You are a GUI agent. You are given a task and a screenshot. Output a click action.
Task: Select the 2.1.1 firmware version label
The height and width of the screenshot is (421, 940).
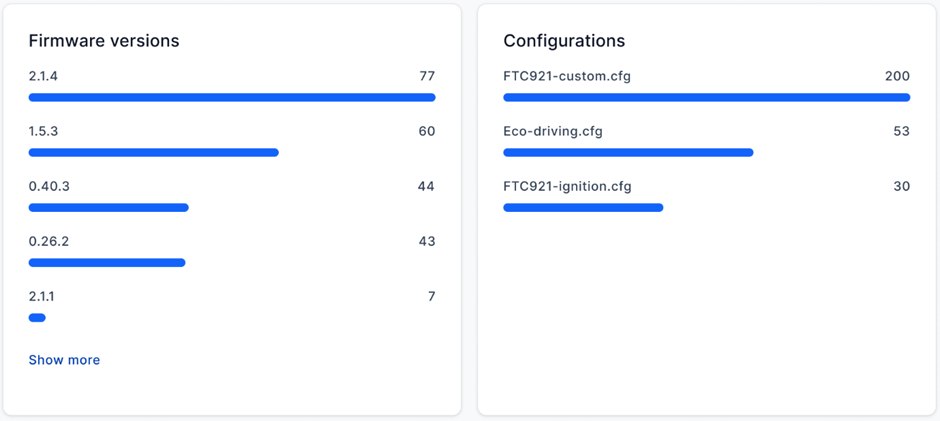(43, 296)
